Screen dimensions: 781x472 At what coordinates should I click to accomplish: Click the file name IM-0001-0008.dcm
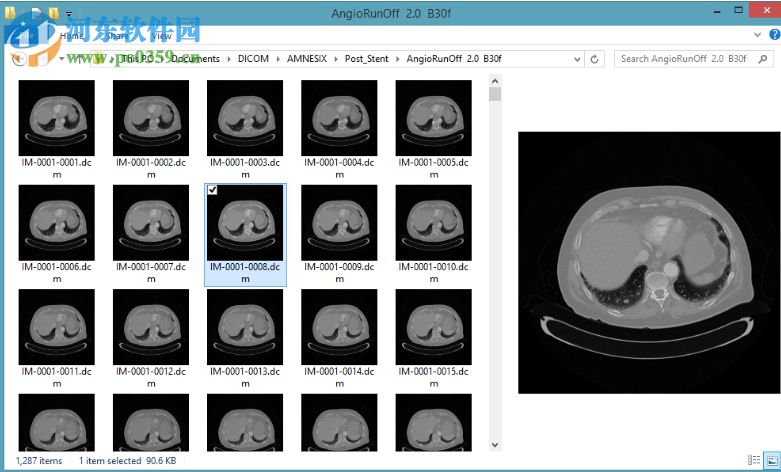(245, 273)
